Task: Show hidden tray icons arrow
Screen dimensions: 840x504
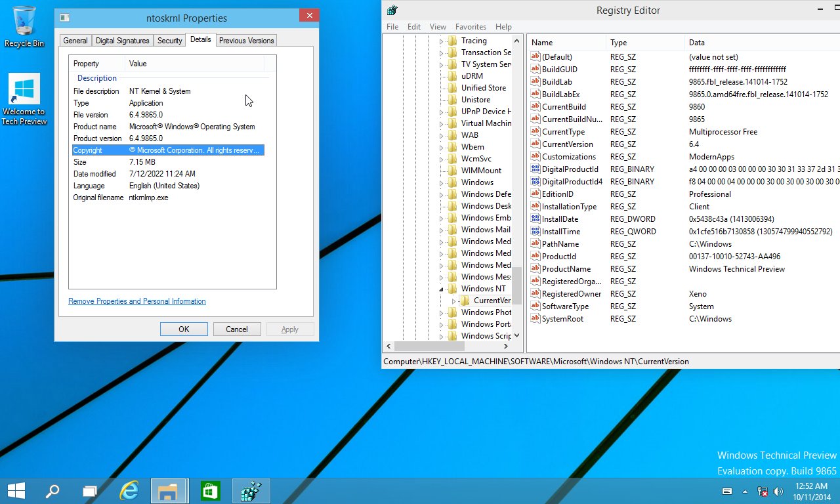Action: 745,492
